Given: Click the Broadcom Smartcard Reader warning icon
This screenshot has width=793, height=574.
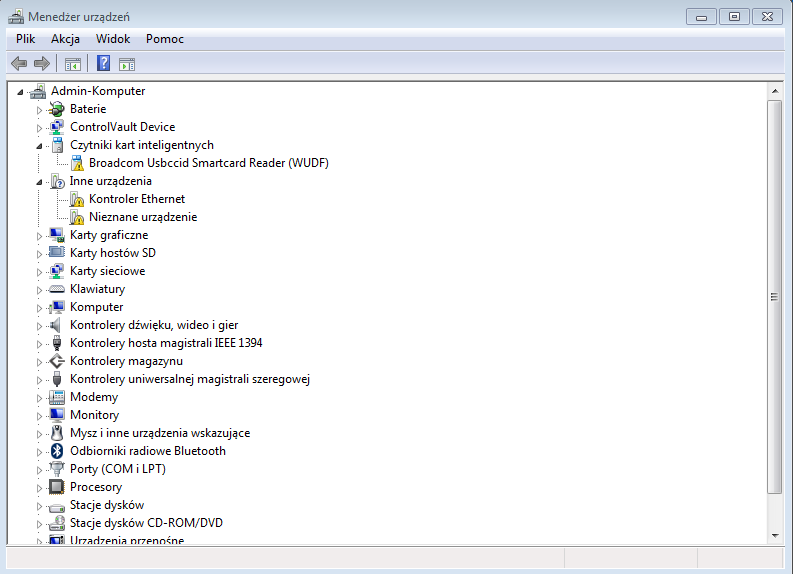Looking at the screenshot, I should tap(77, 163).
